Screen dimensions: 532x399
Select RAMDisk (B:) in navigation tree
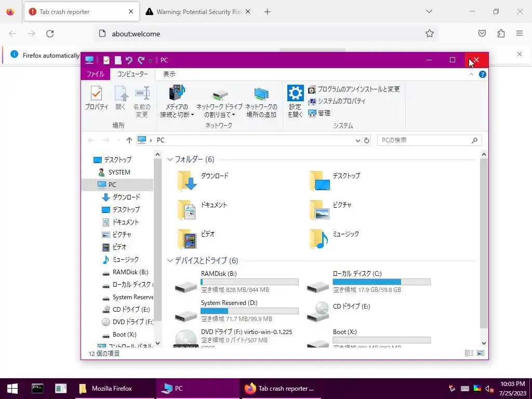click(x=126, y=272)
